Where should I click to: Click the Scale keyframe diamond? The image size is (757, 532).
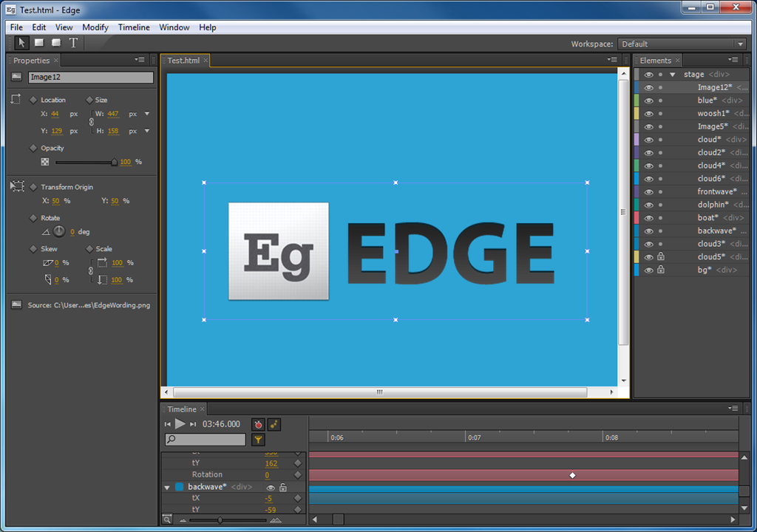point(89,248)
